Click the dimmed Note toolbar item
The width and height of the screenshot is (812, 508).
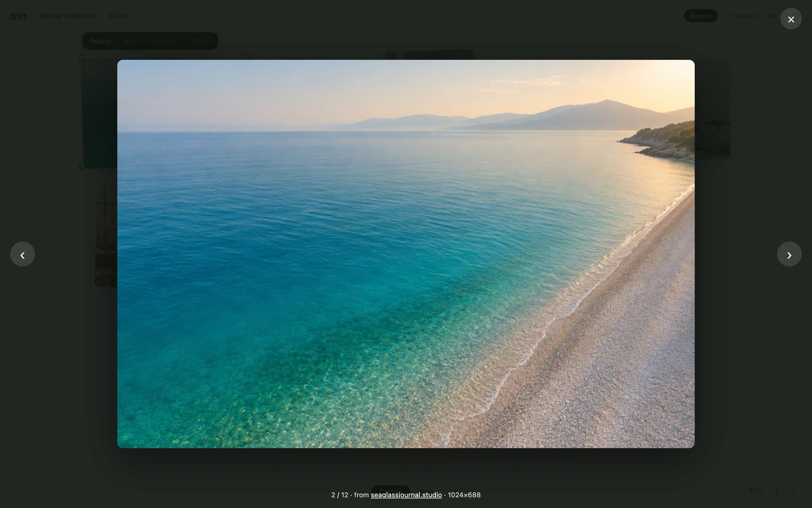pyautogui.click(x=131, y=41)
